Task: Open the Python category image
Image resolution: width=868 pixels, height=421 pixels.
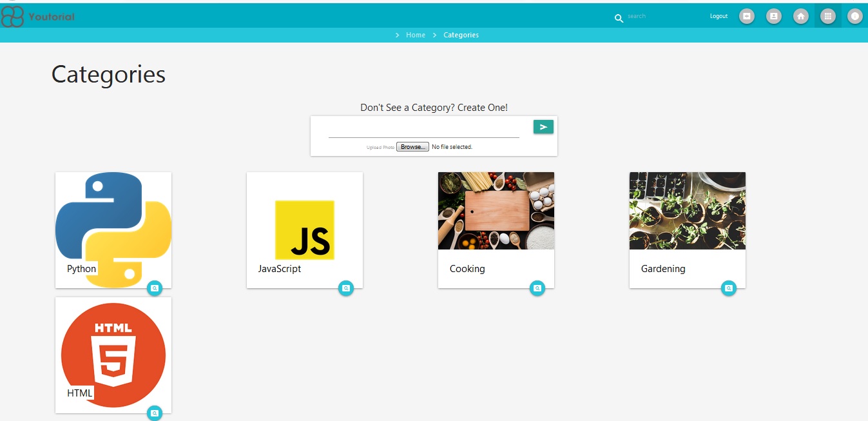Action: click(113, 229)
